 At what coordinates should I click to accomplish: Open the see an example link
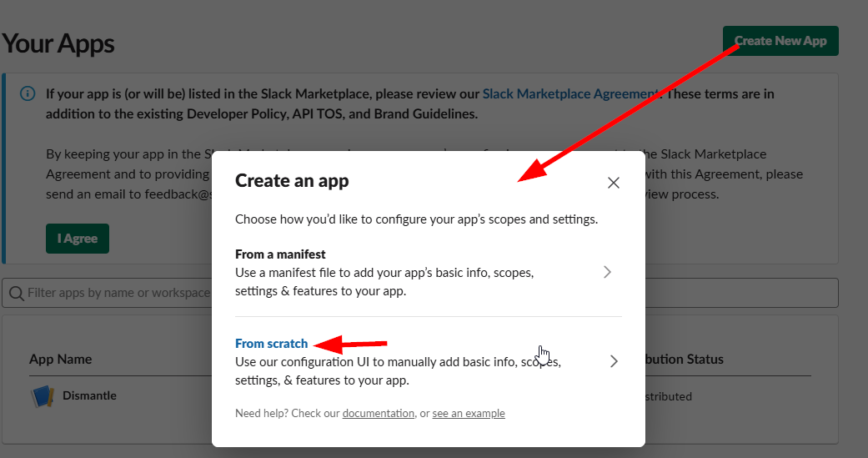point(468,414)
